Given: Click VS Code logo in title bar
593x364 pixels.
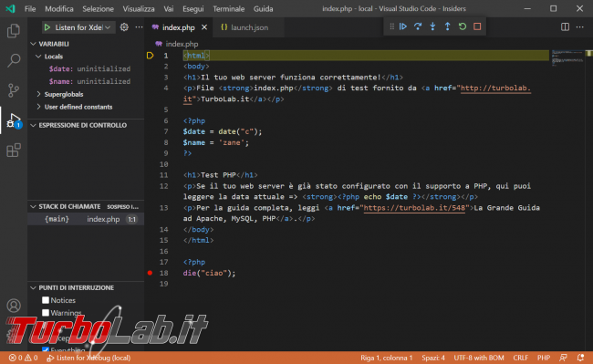Looking at the screenshot, I should [x=10, y=8].
